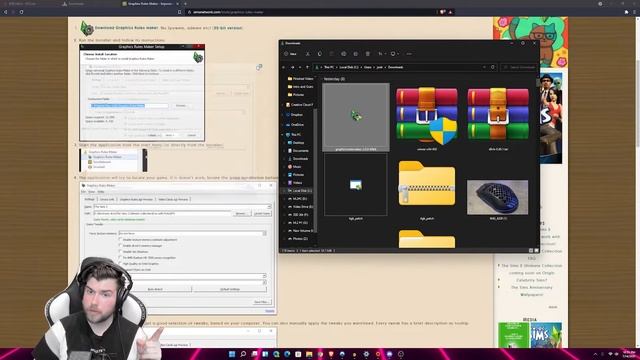Select OneDrive in navigation pane
The image size is (640, 360).
click(295, 124)
